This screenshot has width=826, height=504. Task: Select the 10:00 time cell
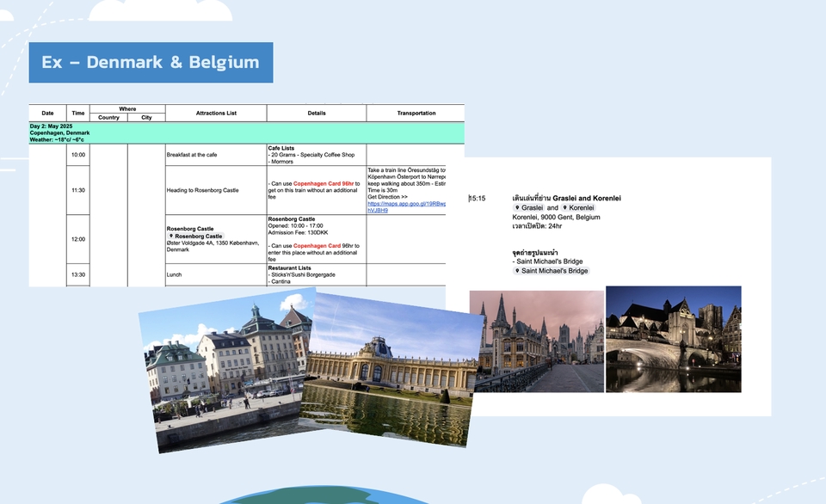[78, 155]
